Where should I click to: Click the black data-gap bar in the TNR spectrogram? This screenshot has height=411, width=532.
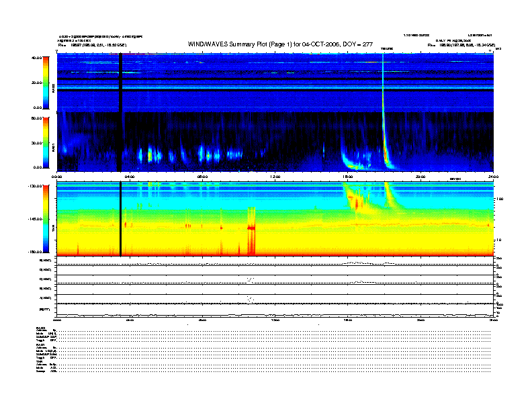[120, 219]
